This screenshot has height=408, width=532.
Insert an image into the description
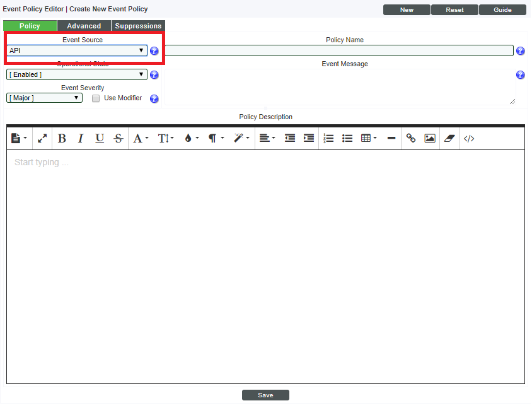click(x=430, y=138)
